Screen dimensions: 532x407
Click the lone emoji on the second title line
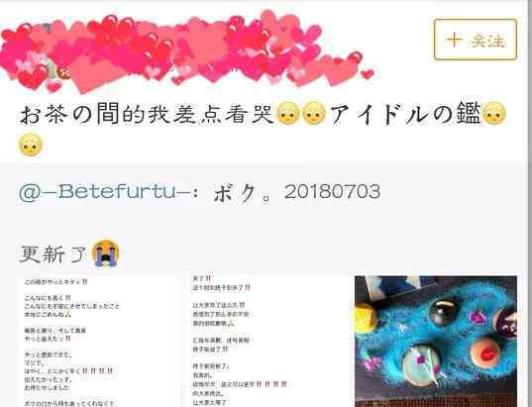[x=31, y=146]
